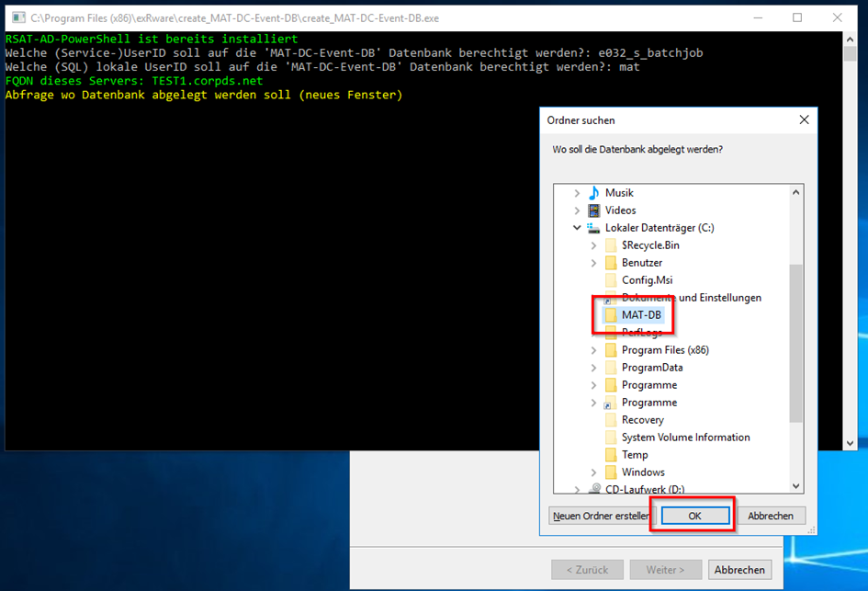Click the CD-Laufwerk (D:) disc icon
The width and height of the screenshot is (868, 591).
click(x=594, y=489)
